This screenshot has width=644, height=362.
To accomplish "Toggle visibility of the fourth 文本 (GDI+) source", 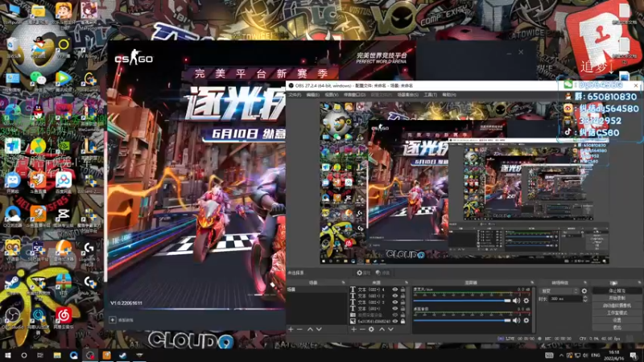I will click(x=395, y=309).
